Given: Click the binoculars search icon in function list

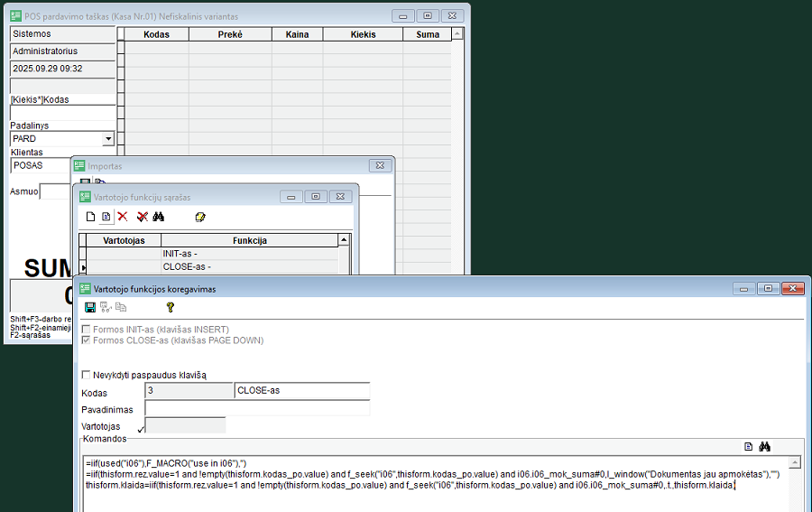Looking at the screenshot, I should tap(159, 217).
